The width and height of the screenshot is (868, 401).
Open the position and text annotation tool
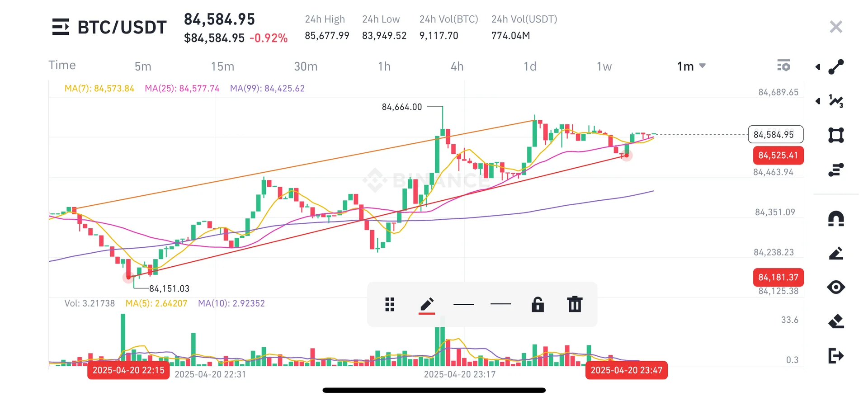tap(836, 170)
